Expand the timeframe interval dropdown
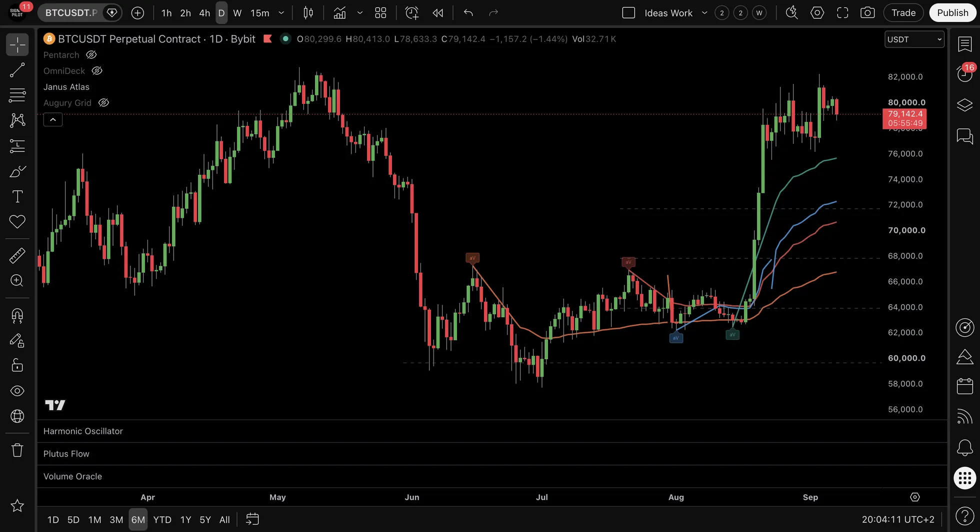This screenshot has height=532, width=980. tap(281, 13)
